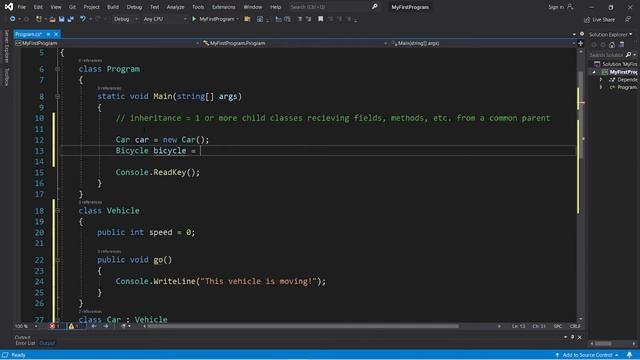Image resolution: width=640 pixels, height=360 pixels.
Task: Open the Server Explorer side tab
Action: click(6, 46)
